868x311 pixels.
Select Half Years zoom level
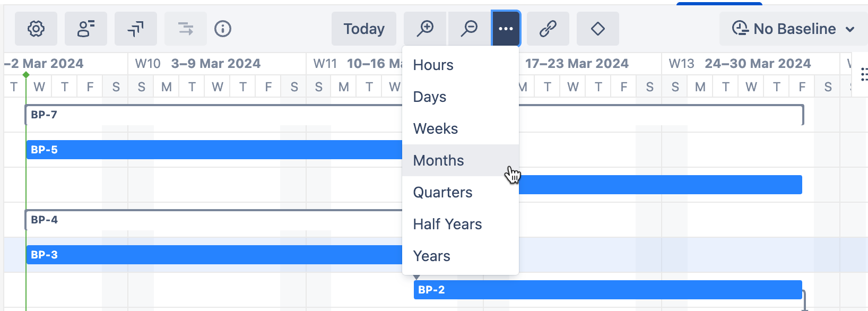pyautogui.click(x=448, y=224)
